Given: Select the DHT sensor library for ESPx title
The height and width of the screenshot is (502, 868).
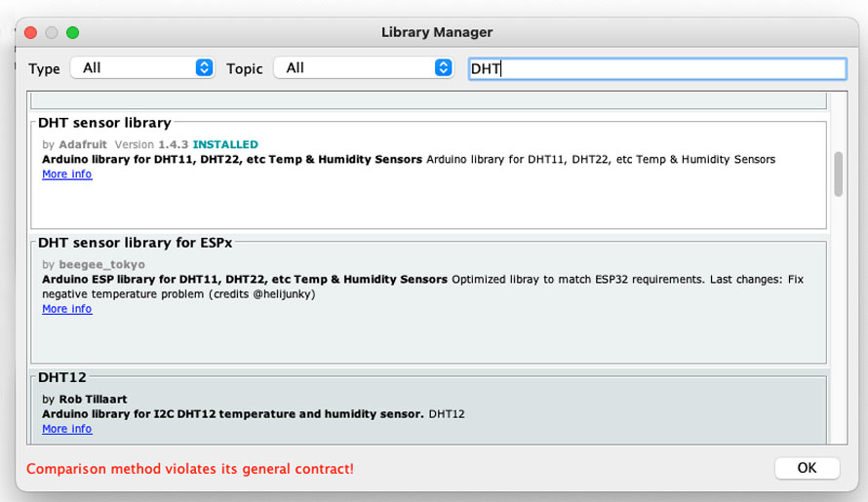Looking at the screenshot, I should click(x=135, y=243).
